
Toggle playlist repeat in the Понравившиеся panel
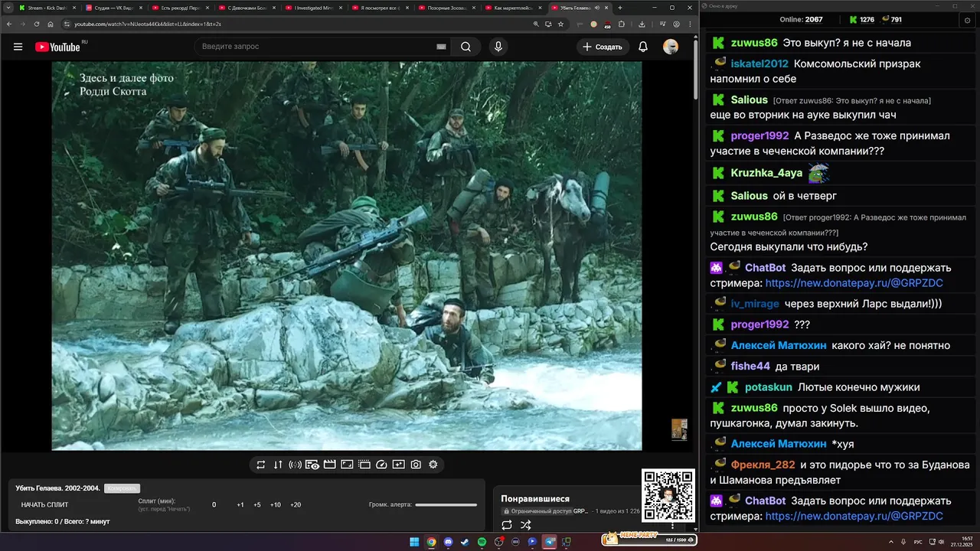[x=507, y=525]
